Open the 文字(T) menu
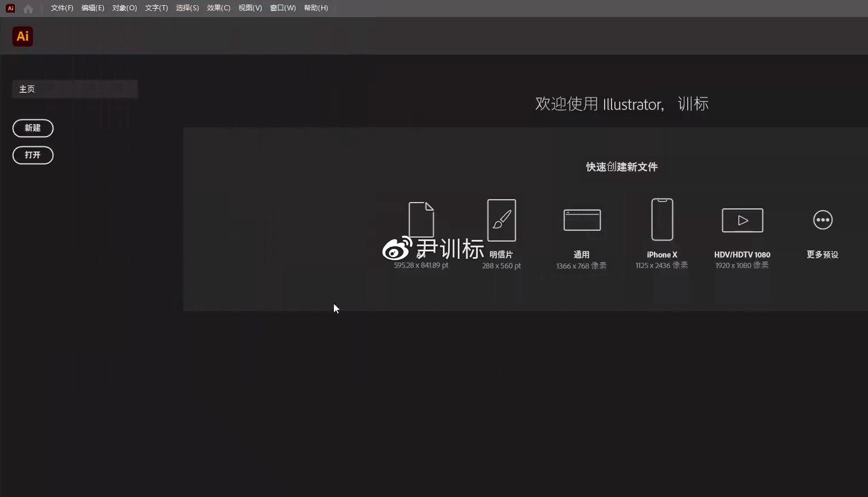Image resolution: width=868 pixels, height=497 pixels. (157, 8)
